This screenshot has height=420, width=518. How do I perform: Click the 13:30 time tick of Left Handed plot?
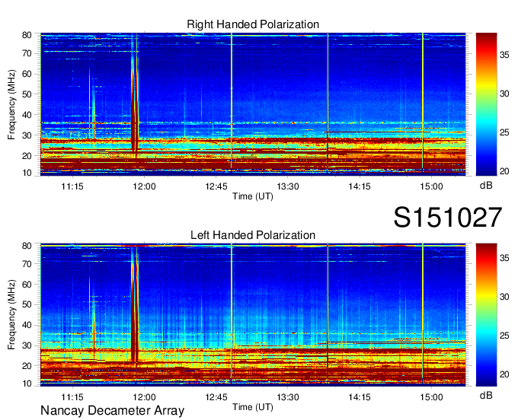288,397
